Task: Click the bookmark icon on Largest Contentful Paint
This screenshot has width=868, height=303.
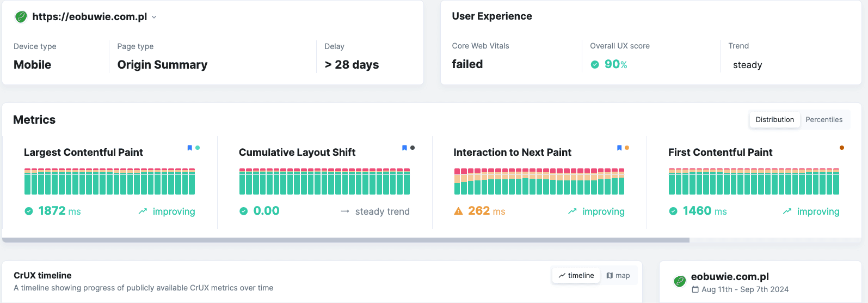Action: click(x=189, y=148)
